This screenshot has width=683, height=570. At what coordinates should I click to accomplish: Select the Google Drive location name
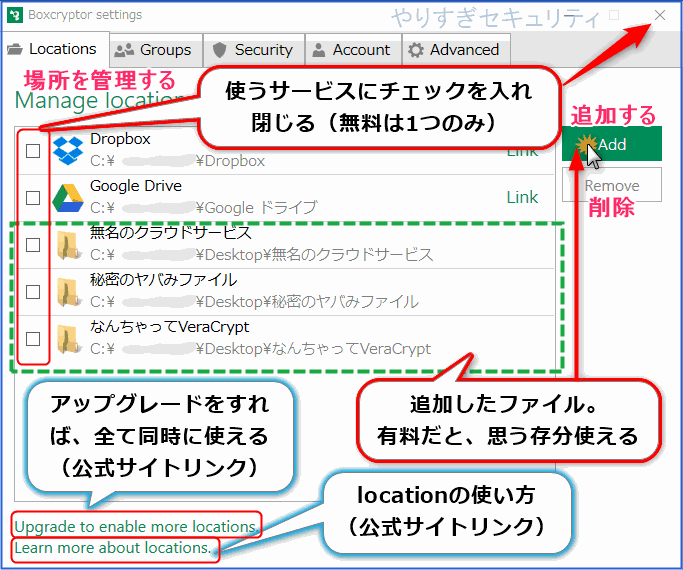pos(136,186)
